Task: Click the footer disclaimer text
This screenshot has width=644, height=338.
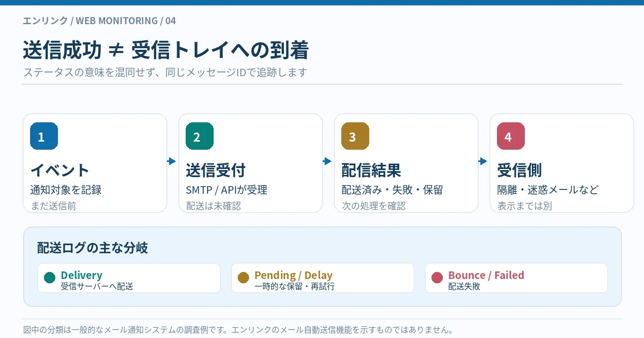Action: click(239, 329)
